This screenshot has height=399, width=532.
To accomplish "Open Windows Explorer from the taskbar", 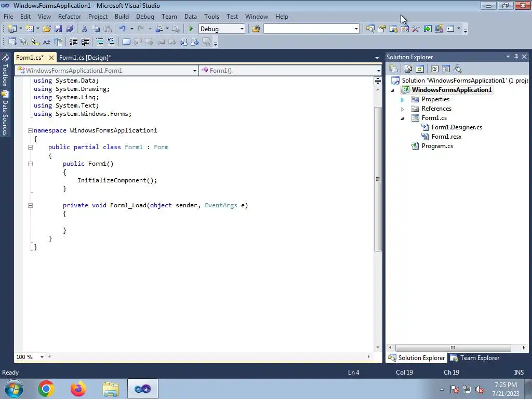I will (111, 389).
